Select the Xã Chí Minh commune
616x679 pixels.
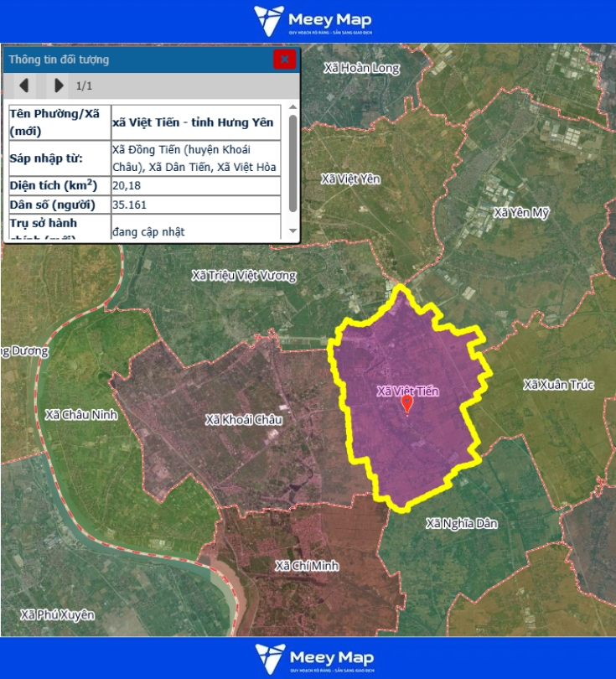(x=307, y=567)
